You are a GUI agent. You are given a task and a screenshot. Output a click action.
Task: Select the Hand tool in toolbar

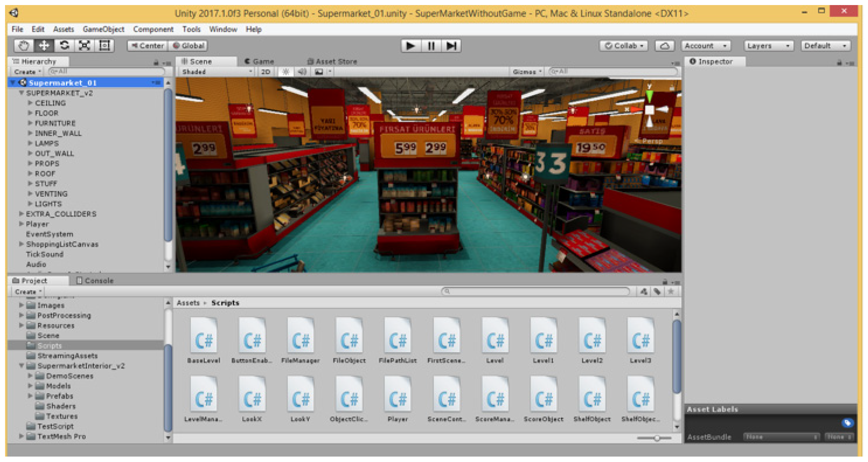[23, 46]
